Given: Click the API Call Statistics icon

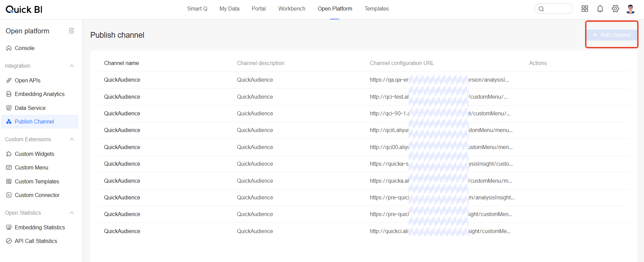Looking at the screenshot, I should point(9,241).
